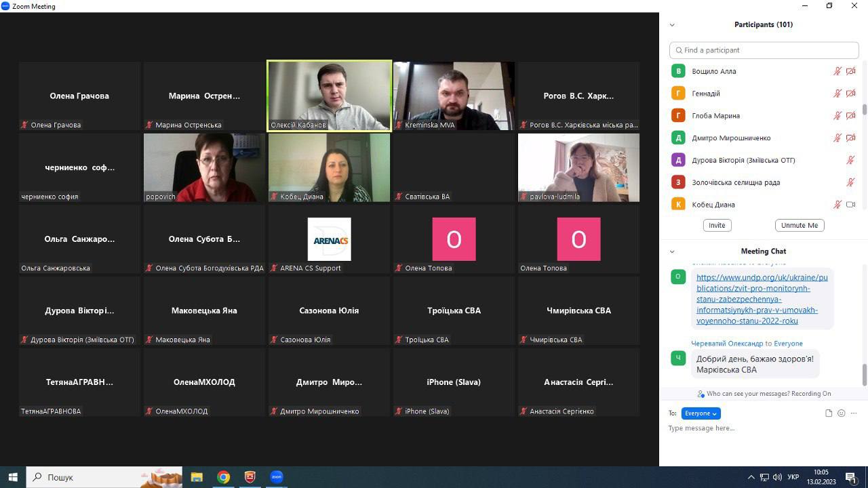Click the Unmute Me button
This screenshot has height=488, width=868.
800,225
